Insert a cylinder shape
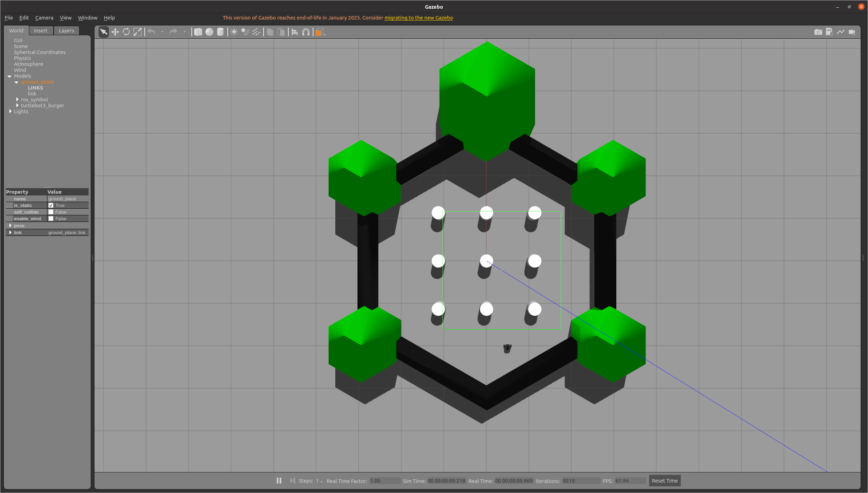This screenshot has width=868, height=493. [x=220, y=32]
